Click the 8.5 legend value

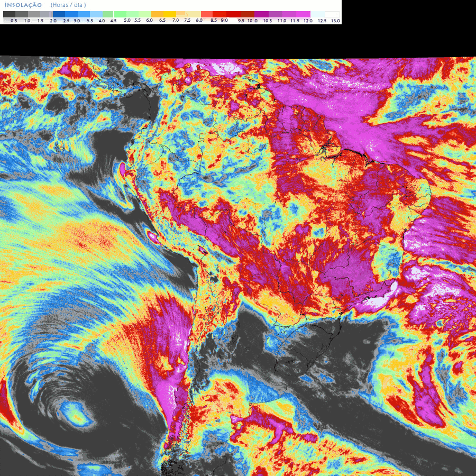click(214, 20)
